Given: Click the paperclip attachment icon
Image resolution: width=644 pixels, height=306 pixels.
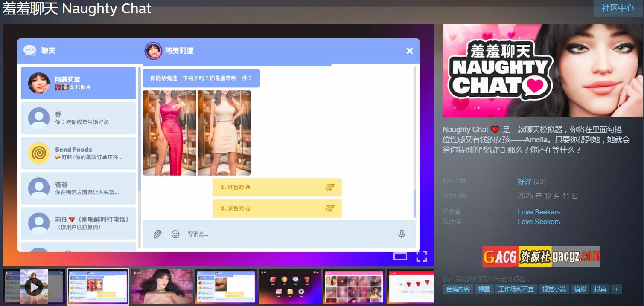Looking at the screenshot, I should pos(157,234).
